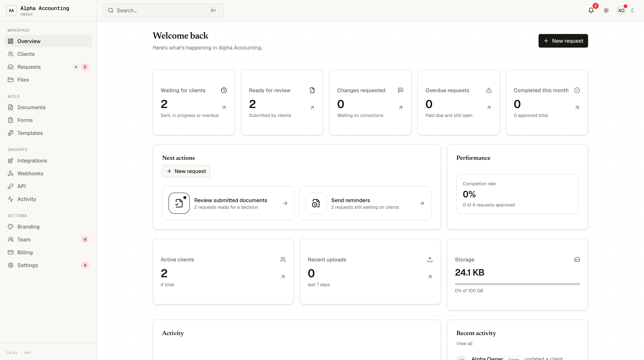Image resolution: width=644 pixels, height=360 pixels.
Task: Open Documents in the sidebar
Action: tap(48, 107)
